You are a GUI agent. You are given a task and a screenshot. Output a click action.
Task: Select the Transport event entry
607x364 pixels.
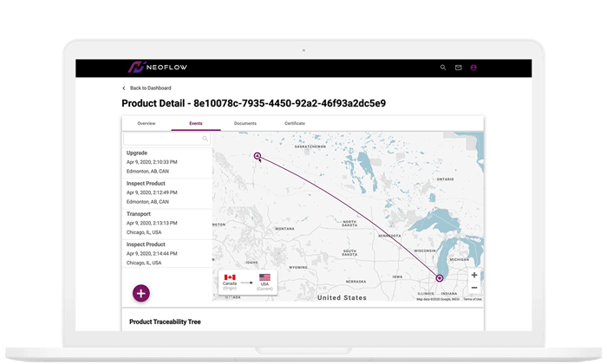click(x=167, y=223)
